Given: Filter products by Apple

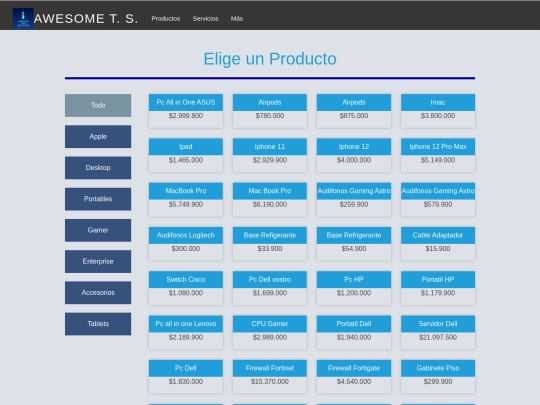Looking at the screenshot, I should 98,137.
